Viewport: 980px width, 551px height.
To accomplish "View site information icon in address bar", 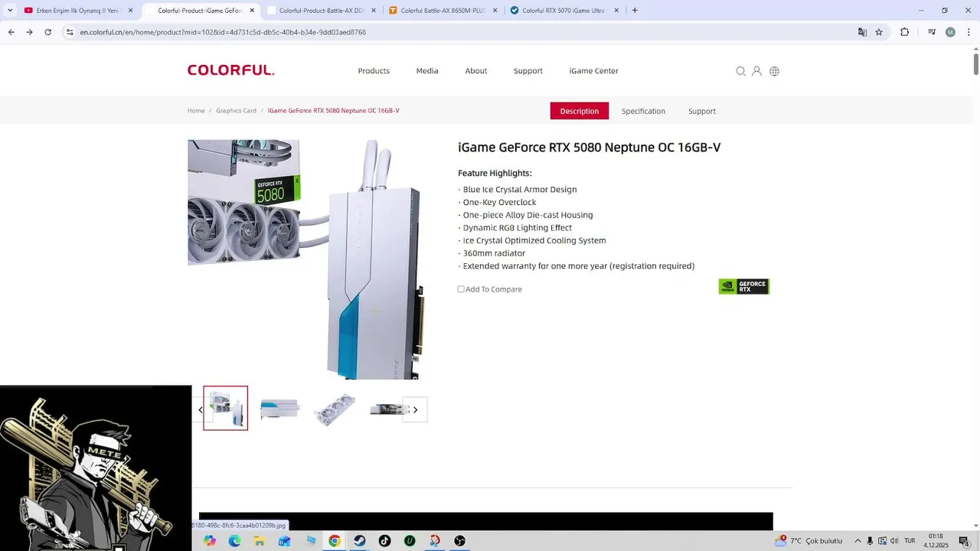I will click(x=70, y=32).
